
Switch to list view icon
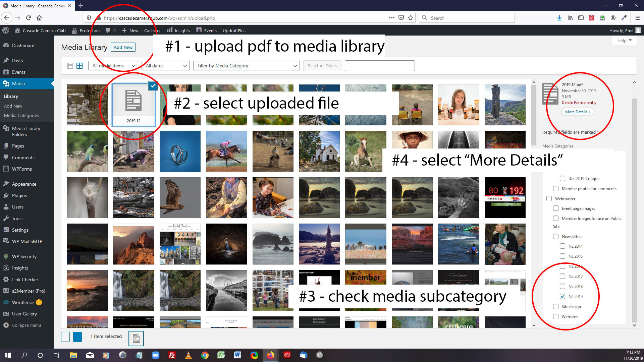pyautogui.click(x=70, y=66)
